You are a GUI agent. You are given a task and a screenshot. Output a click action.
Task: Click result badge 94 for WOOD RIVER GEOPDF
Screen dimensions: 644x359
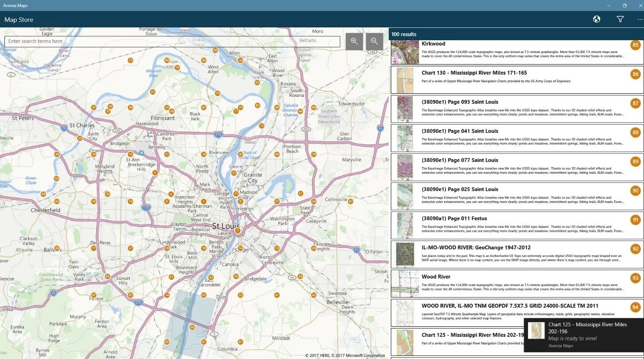636,307
